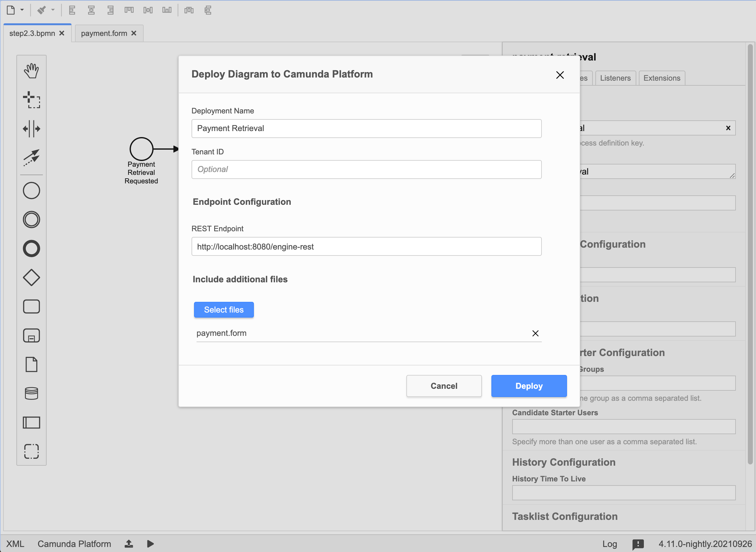Select the Hand tool
This screenshot has width=756, height=552.
(31, 71)
